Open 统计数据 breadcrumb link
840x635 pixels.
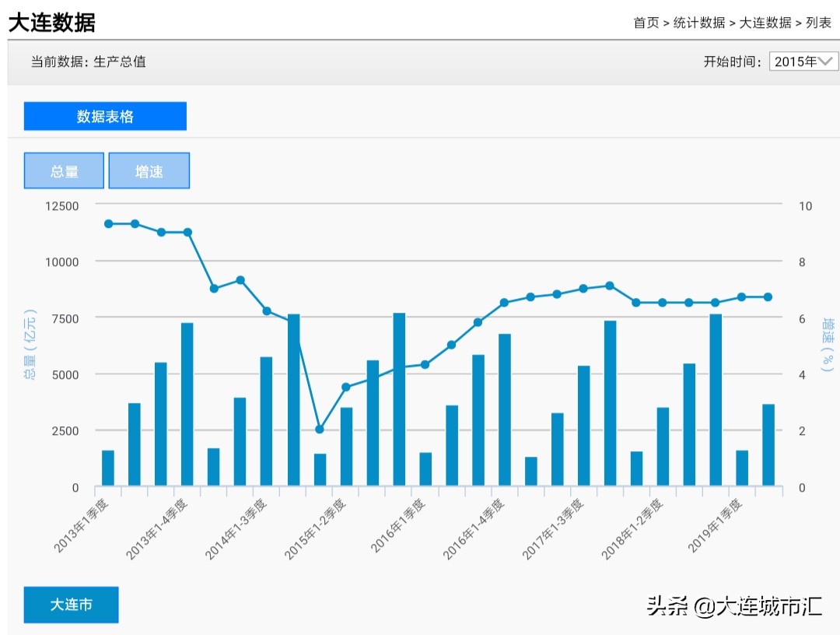coord(699,23)
